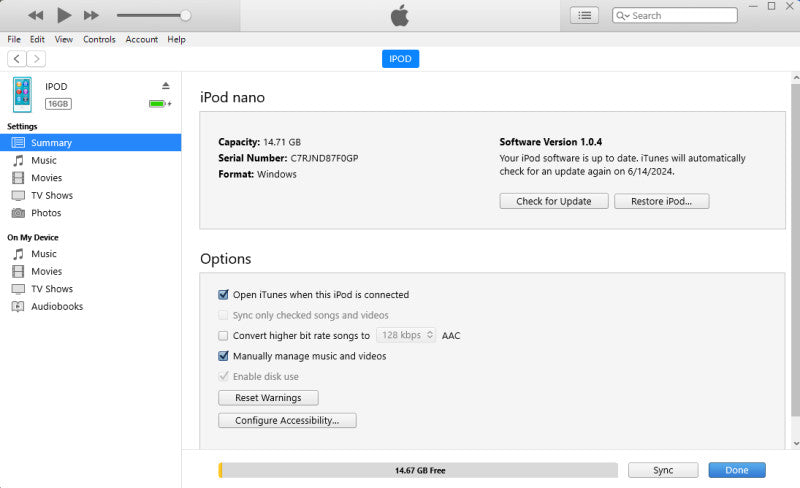Go back with the left arrow button
800x488 pixels.
[17, 59]
